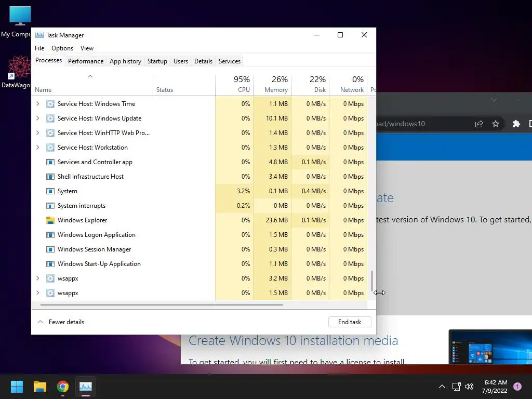Select the Windows Explorer process row
The width and height of the screenshot is (532, 399).
coord(199,220)
